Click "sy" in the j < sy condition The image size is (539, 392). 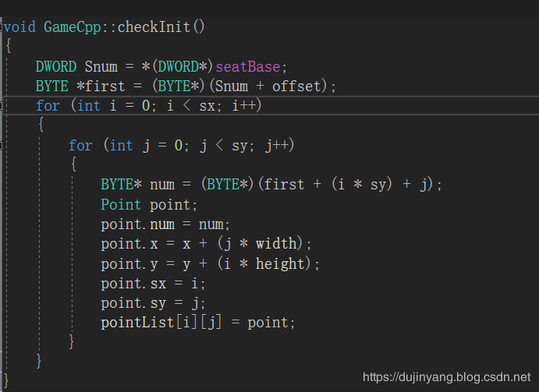240,147
